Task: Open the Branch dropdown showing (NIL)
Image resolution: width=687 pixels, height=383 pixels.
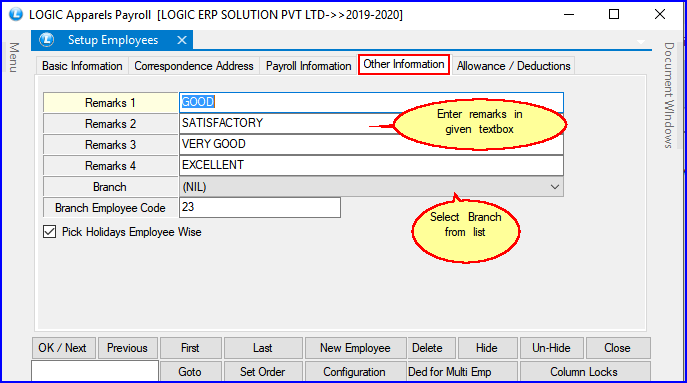Action: [371, 187]
